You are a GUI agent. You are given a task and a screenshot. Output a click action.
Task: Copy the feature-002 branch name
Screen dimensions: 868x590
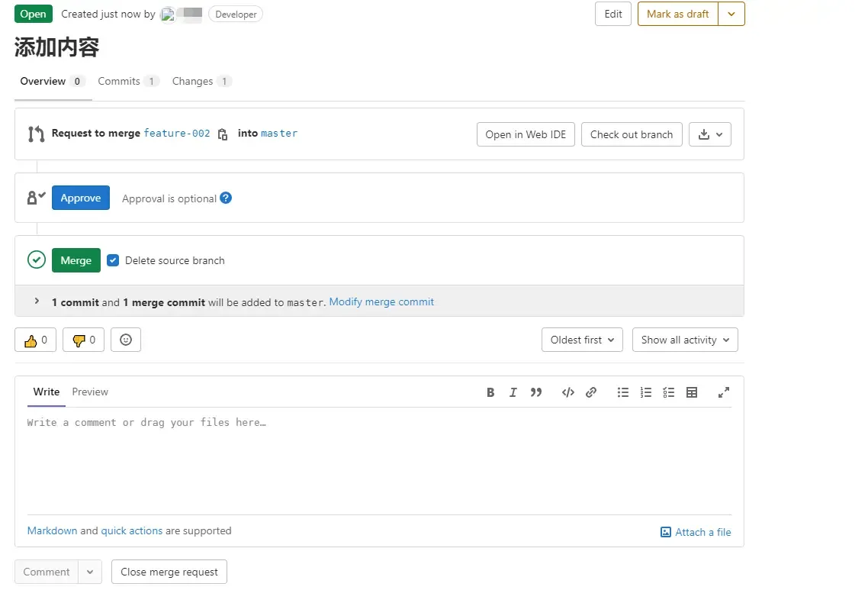click(x=223, y=134)
